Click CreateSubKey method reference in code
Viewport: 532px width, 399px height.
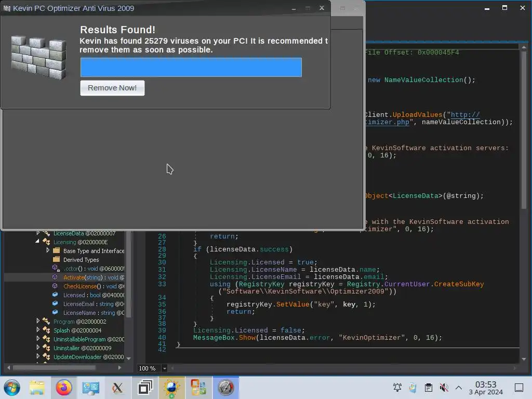(x=459, y=284)
